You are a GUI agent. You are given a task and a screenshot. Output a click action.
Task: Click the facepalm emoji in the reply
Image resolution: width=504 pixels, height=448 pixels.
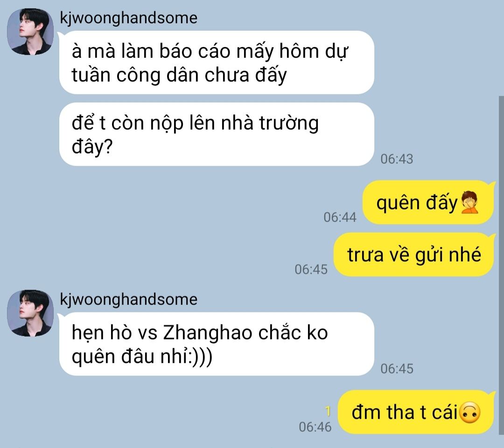469,203
